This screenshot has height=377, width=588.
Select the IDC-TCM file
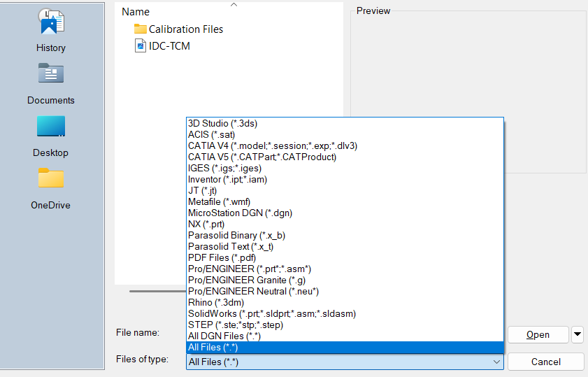pos(168,46)
